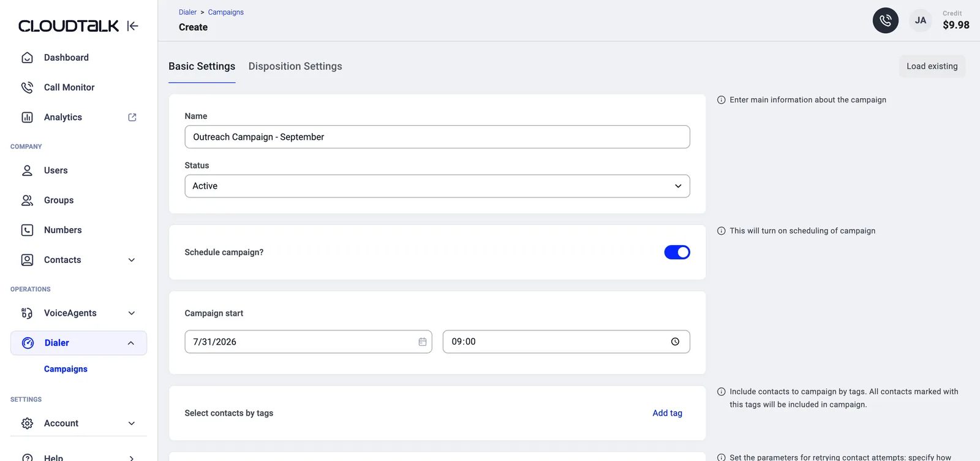
Task: Click the Users person icon
Action: click(x=27, y=170)
